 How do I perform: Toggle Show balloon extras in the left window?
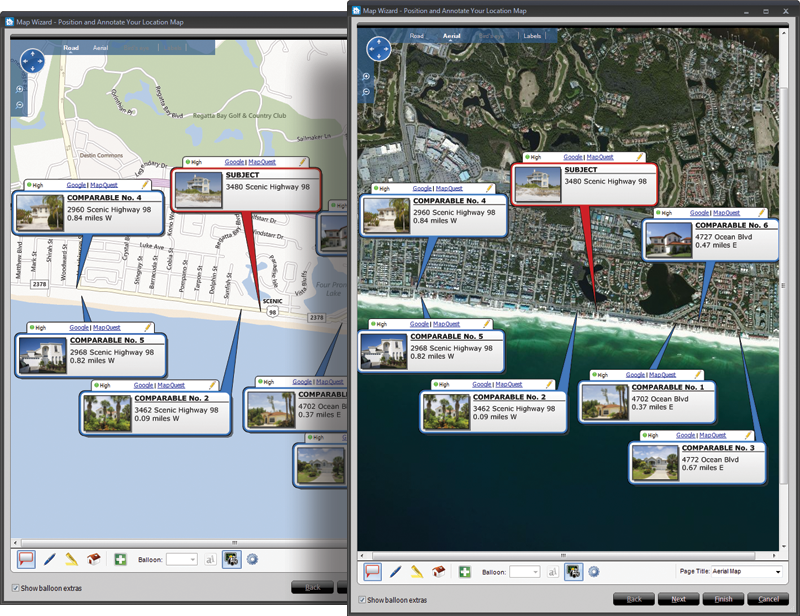pos(15,588)
